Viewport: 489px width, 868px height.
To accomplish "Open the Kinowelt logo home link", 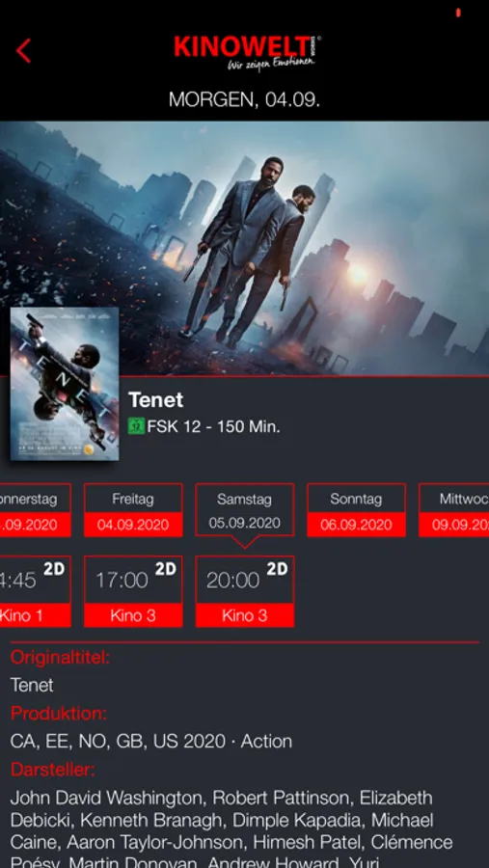I will coord(247,53).
